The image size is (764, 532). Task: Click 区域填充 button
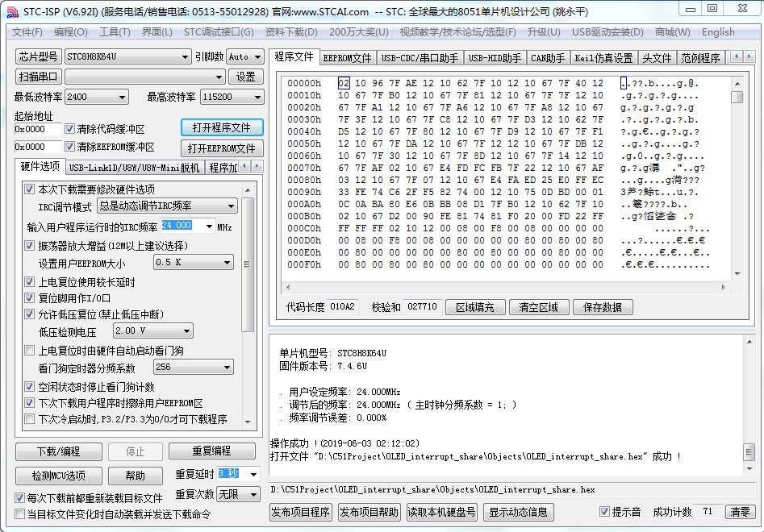point(474,307)
